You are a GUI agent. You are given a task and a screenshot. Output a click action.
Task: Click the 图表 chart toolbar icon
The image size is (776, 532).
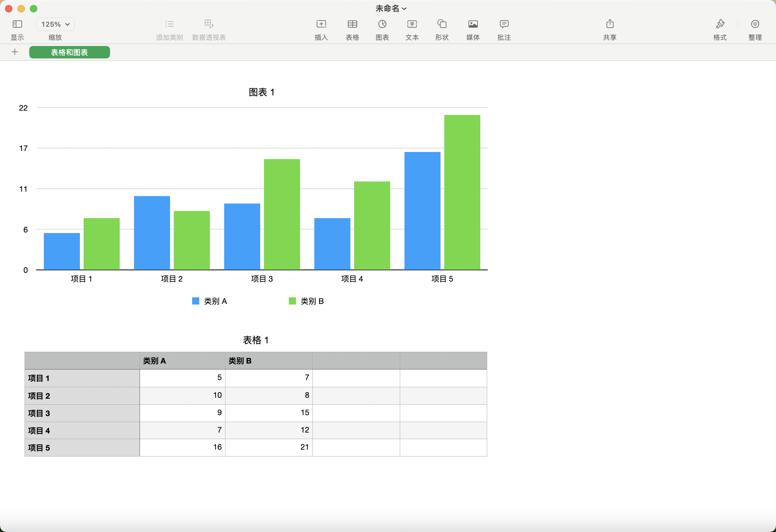382,24
